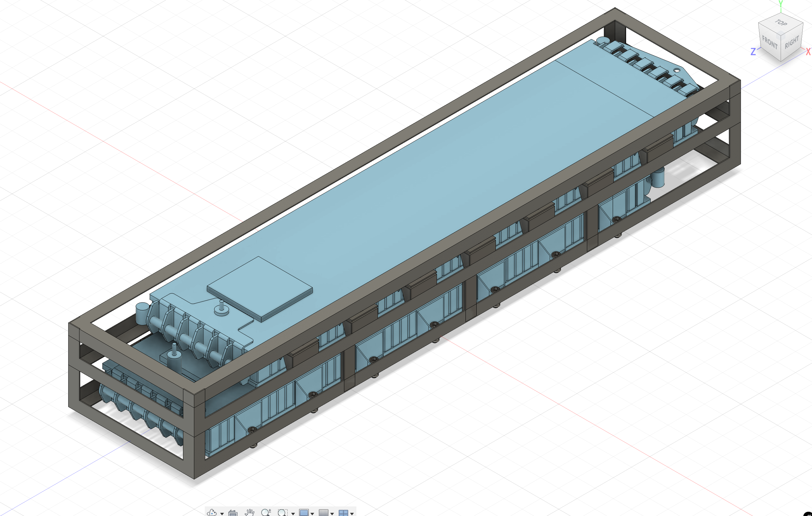
Task: Open Grid and Snaps settings icon
Action: click(x=323, y=512)
